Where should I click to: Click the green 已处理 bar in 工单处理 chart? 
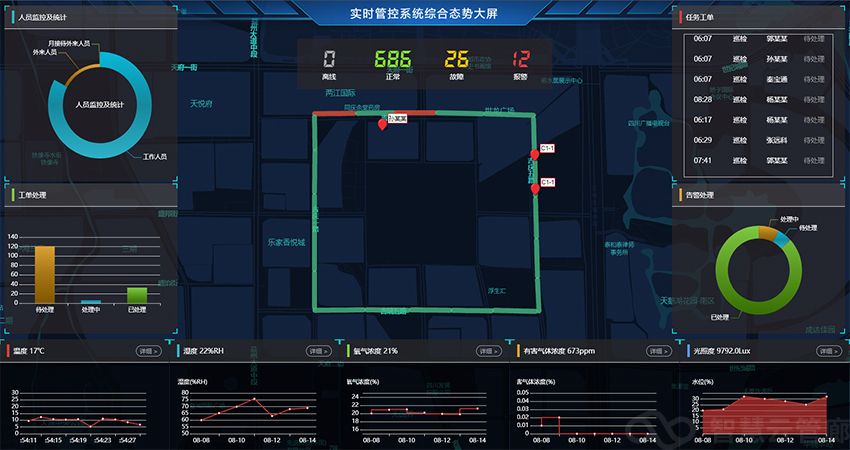click(137, 295)
